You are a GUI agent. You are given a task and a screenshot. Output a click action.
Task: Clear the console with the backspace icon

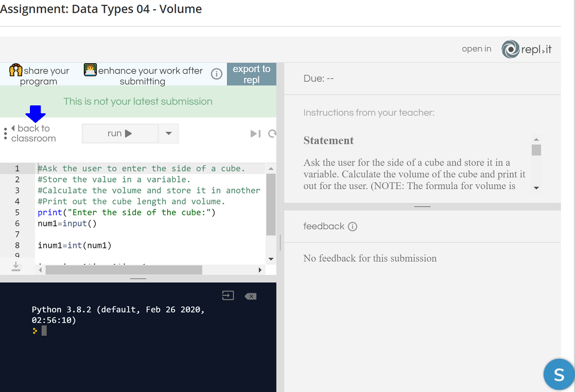250,296
